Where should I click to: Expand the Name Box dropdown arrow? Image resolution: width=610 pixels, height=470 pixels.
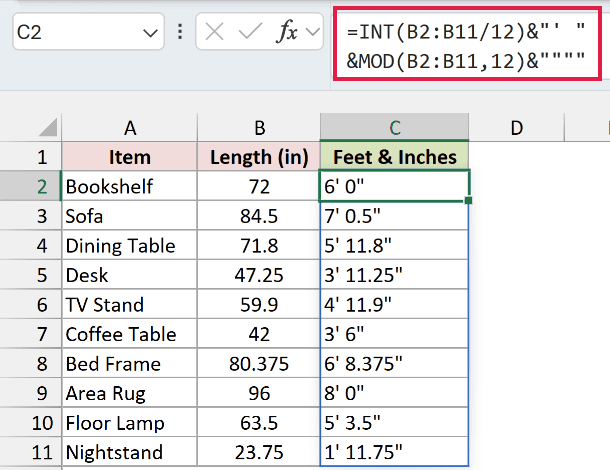tap(150, 33)
